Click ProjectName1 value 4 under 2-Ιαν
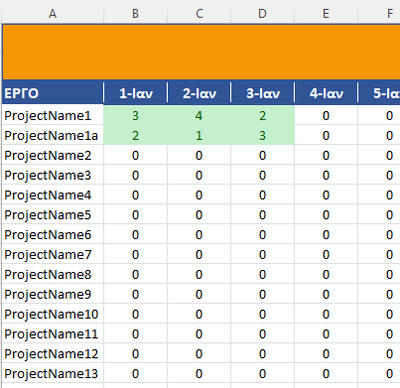This screenshot has height=388, width=400. click(x=199, y=115)
